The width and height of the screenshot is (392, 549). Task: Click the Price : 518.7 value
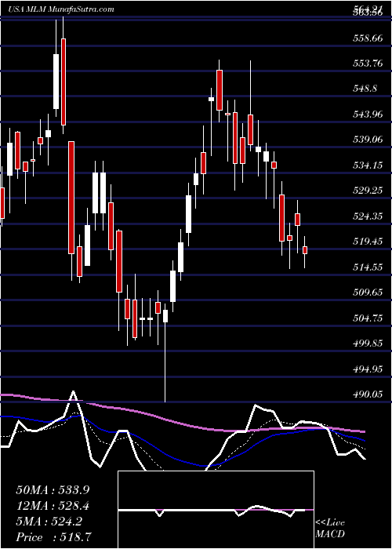[54, 537]
